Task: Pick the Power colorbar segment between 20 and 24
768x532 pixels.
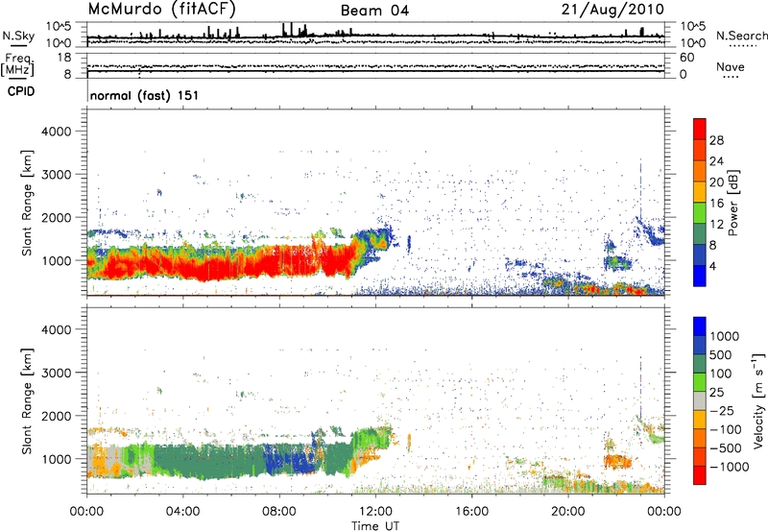Action: [700, 172]
